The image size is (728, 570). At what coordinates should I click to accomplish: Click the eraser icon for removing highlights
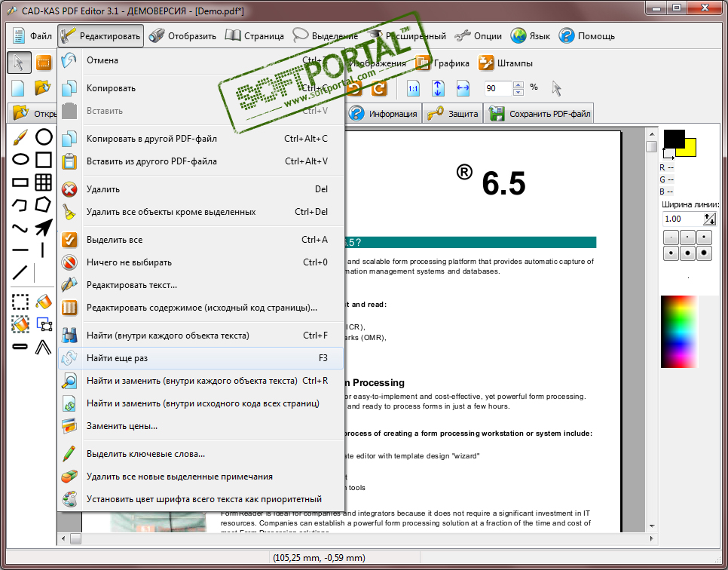pos(69,477)
